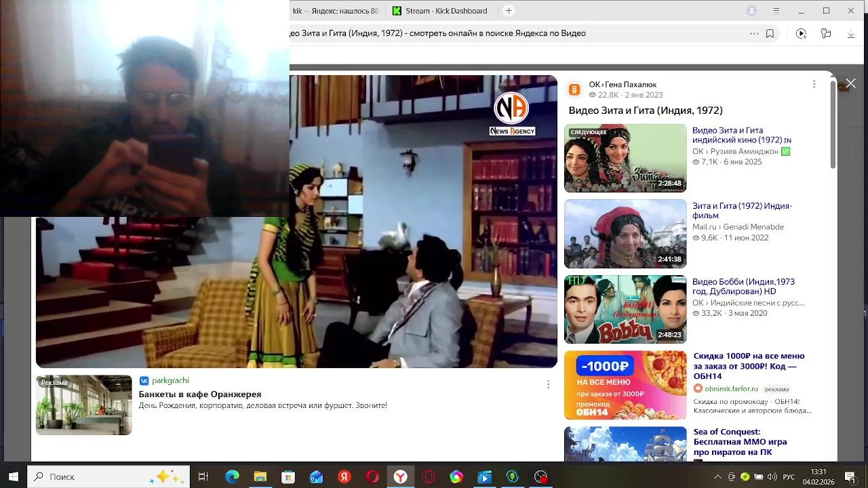Open the browser profile avatar
Viewport: 868px width, 488px height.
click(751, 11)
